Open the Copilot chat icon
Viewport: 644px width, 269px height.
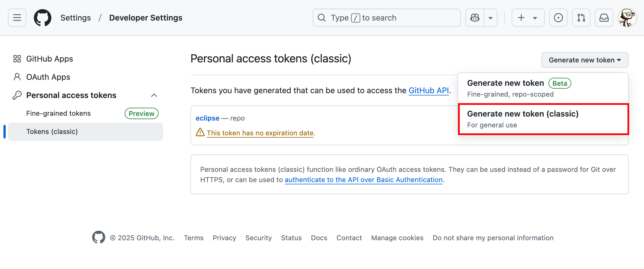tap(475, 18)
